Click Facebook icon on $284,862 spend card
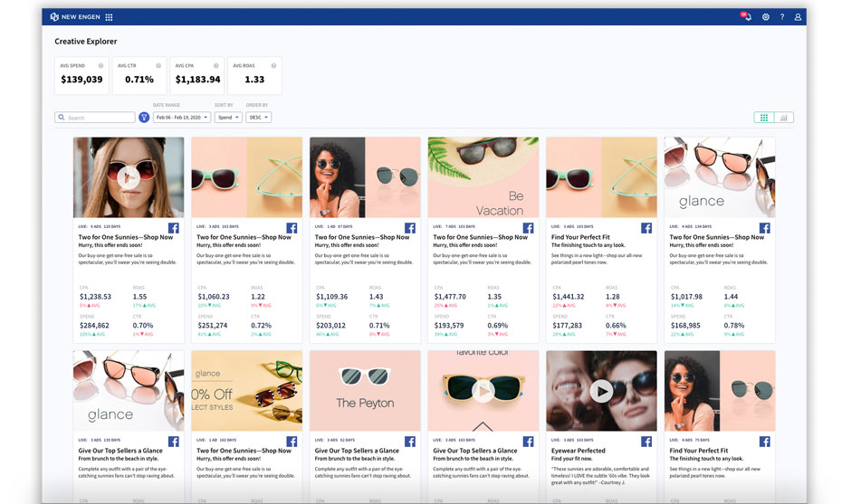 174,228
